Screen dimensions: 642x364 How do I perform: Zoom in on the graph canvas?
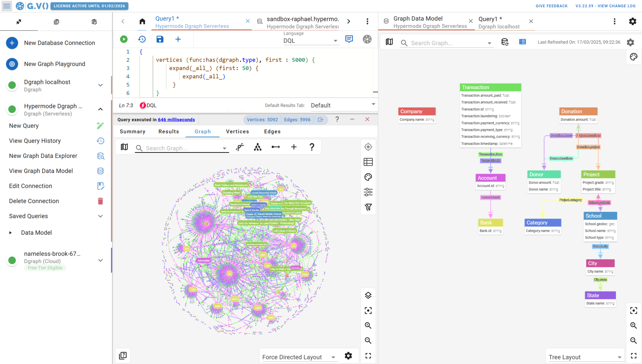click(x=368, y=325)
